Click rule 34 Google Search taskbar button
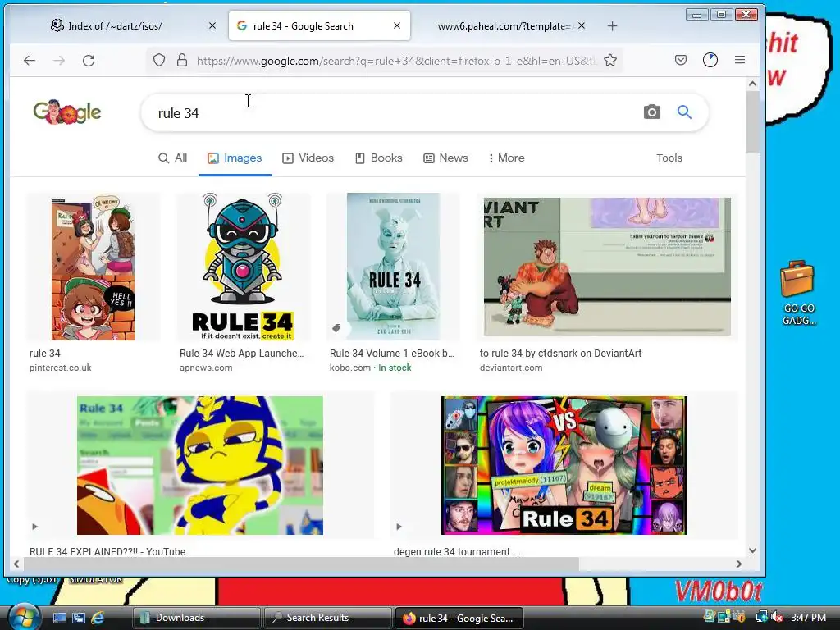The width and height of the screenshot is (840, 630). pos(459,618)
